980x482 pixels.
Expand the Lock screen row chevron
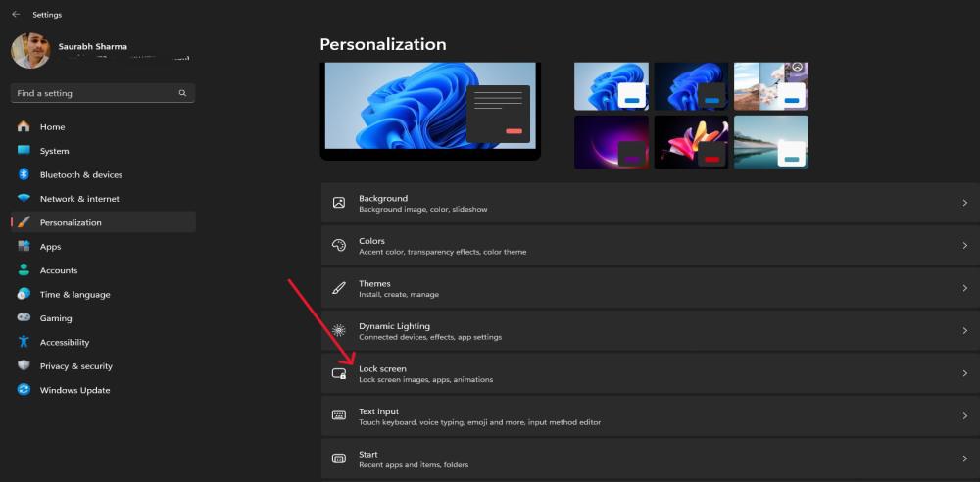(965, 373)
